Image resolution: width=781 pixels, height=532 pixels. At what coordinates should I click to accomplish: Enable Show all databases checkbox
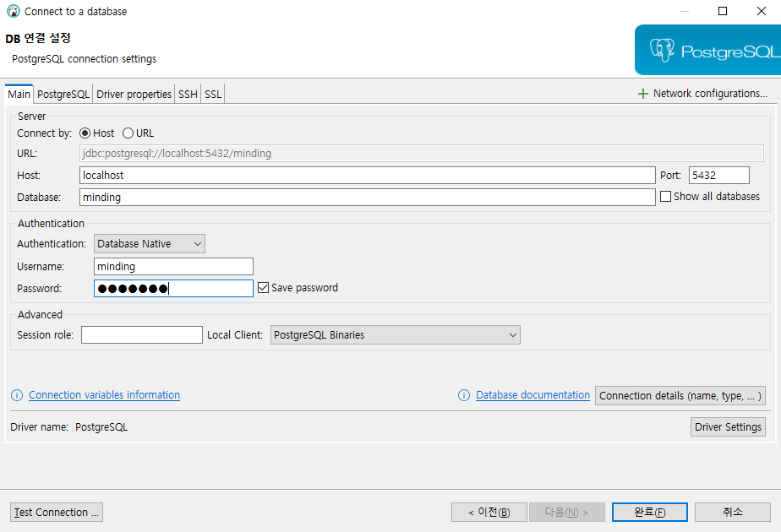tap(665, 197)
